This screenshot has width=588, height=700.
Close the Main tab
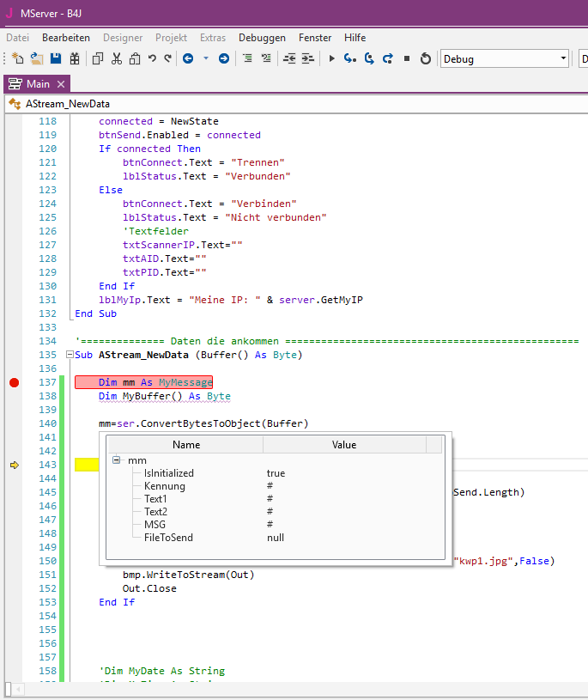[60, 84]
